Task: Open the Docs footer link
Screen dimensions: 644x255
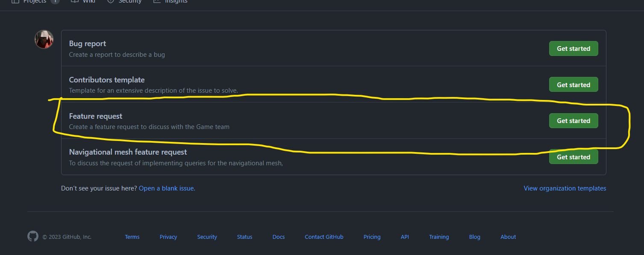Action: pyautogui.click(x=279, y=237)
